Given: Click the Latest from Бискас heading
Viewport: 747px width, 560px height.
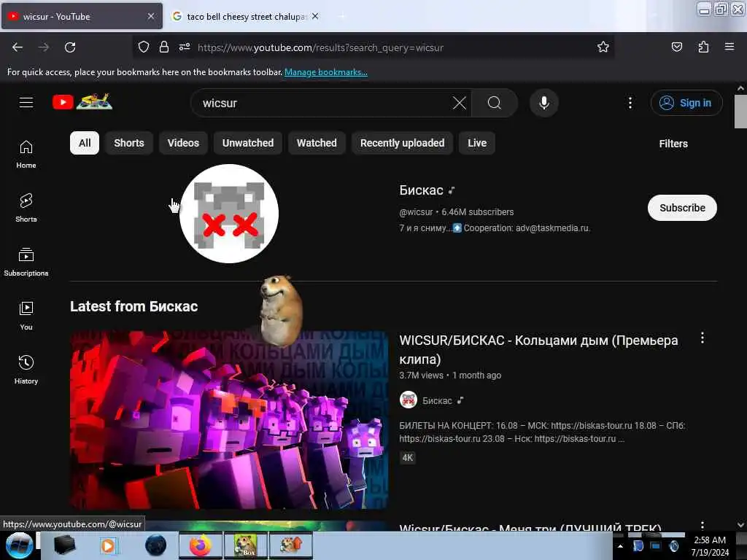Looking at the screenshot, I should (134, 306).
